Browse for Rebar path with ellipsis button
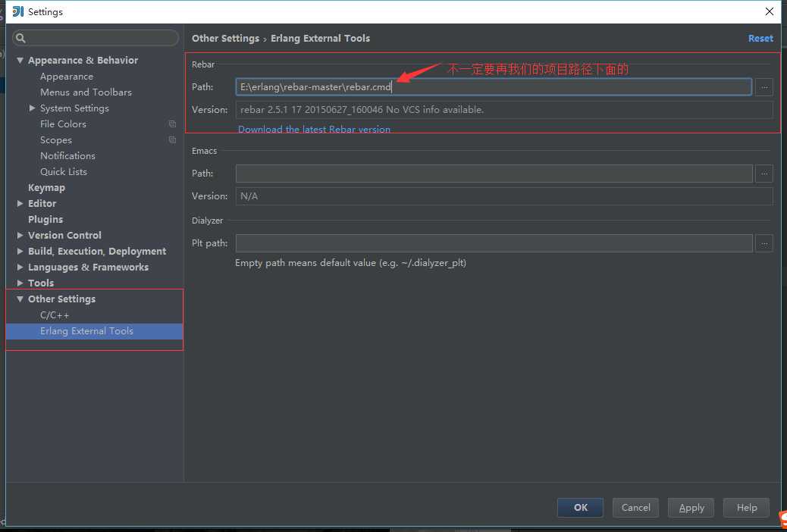787x532 pixels. [x=764, y=87]
